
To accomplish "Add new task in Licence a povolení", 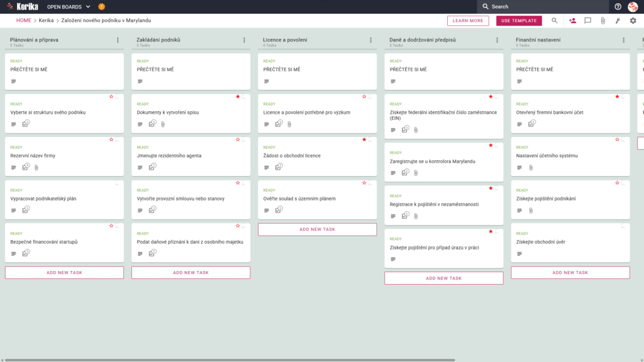I will click(318, 229).
